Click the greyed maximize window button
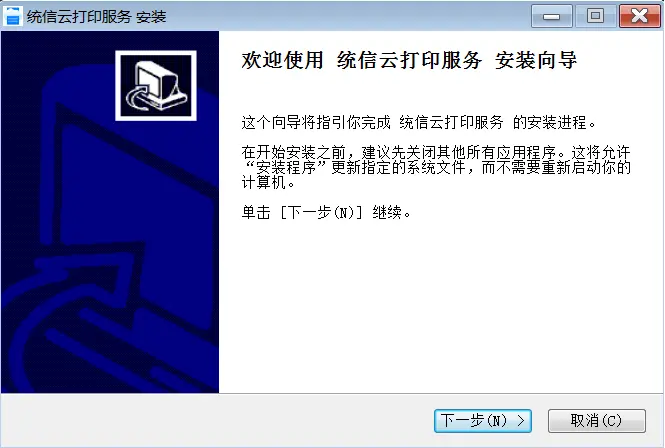 pyautogui.click(x=595, y=16)
